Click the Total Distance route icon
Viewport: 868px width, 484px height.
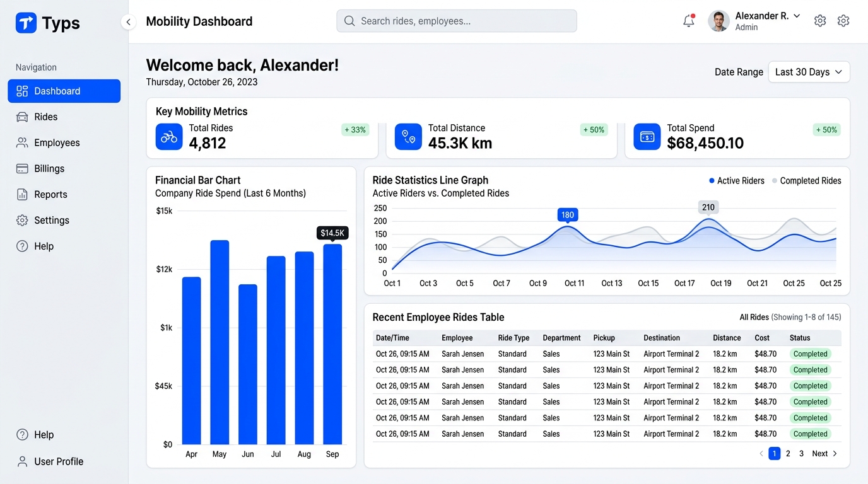(408, 137)
